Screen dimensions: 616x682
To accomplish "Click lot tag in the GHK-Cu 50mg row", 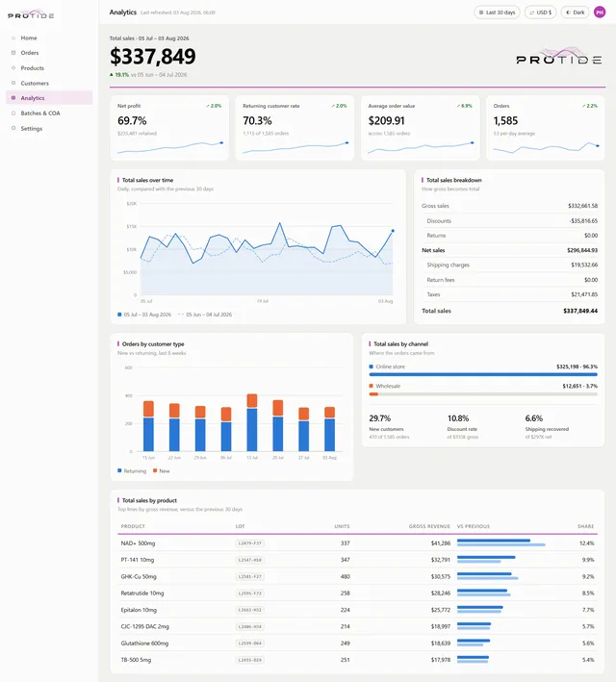I will (250, 577).
